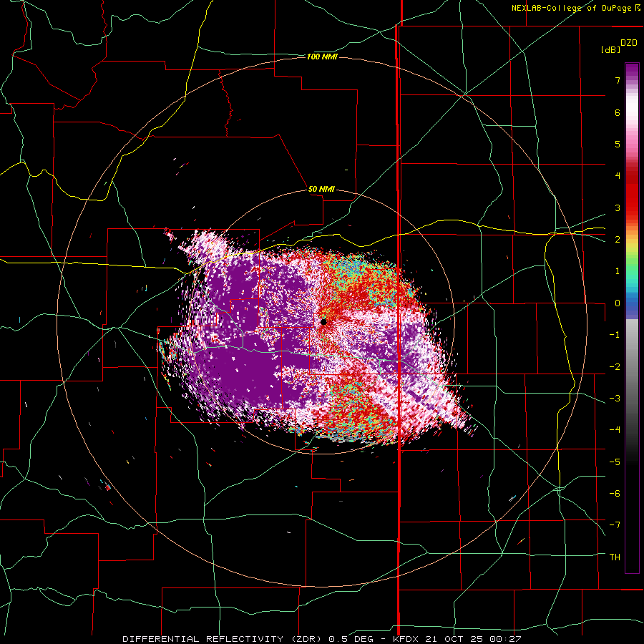Click the '100 NMI' range ring label
644x644 pixels.
[x=322, y=57]
